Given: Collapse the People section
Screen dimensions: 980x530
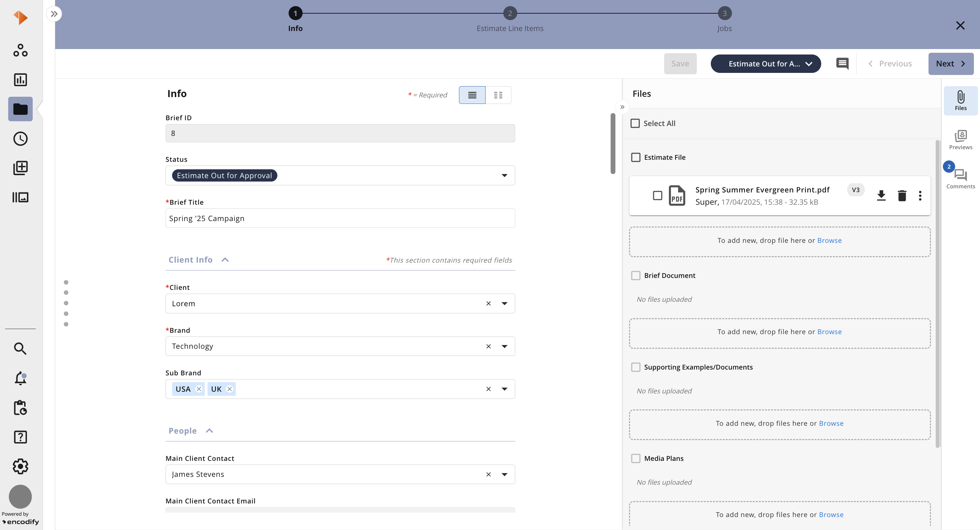Looking at the screenshot, I should [209, 431].
